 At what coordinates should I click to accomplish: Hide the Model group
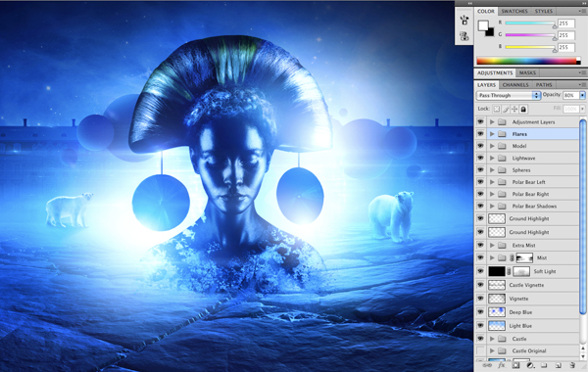(x=480, y=146)
